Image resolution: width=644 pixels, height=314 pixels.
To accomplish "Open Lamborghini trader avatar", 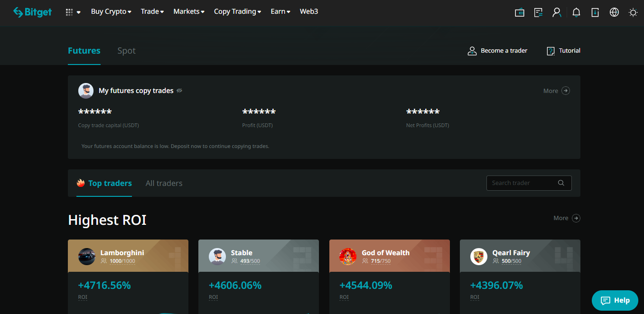I will [x=87, y=257].
